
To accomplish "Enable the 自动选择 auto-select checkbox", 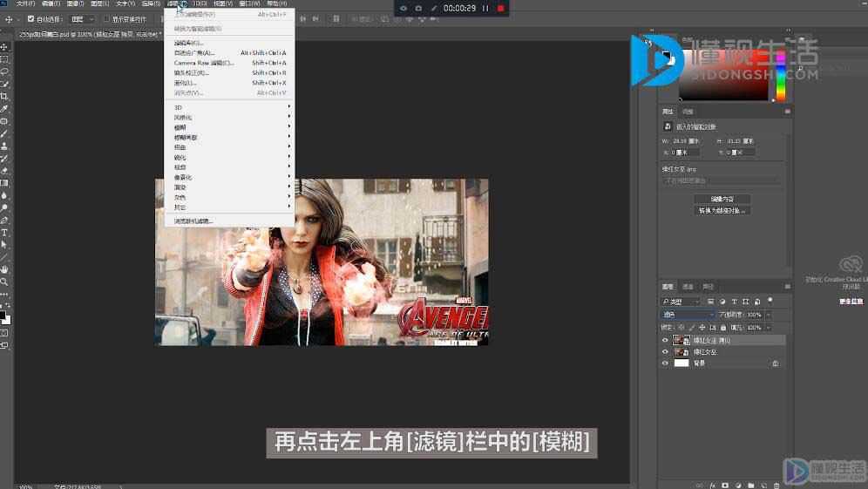I will pyautogui.click(x=31, y=19).
